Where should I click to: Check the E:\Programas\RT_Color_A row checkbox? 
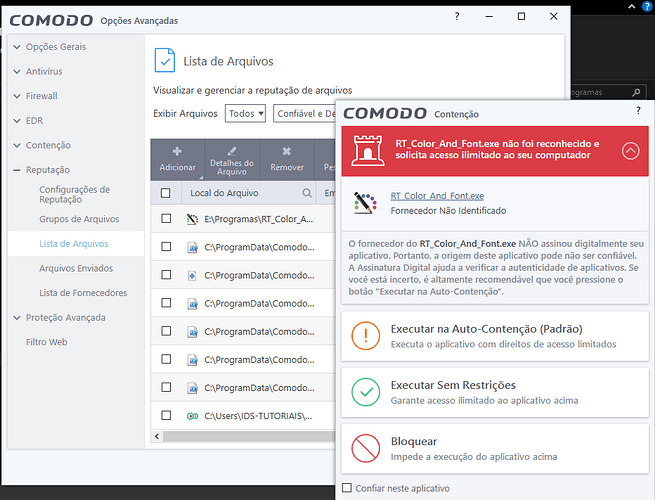[166, 218]
